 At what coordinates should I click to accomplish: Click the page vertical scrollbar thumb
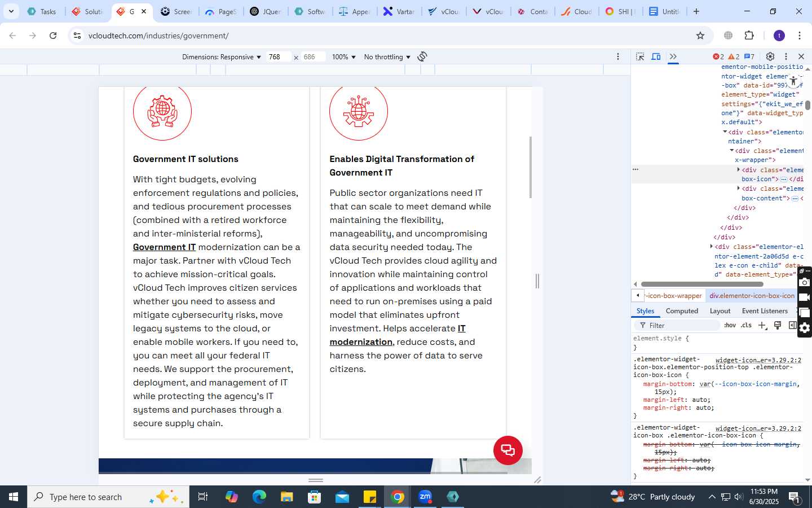(x=531, y=167)
